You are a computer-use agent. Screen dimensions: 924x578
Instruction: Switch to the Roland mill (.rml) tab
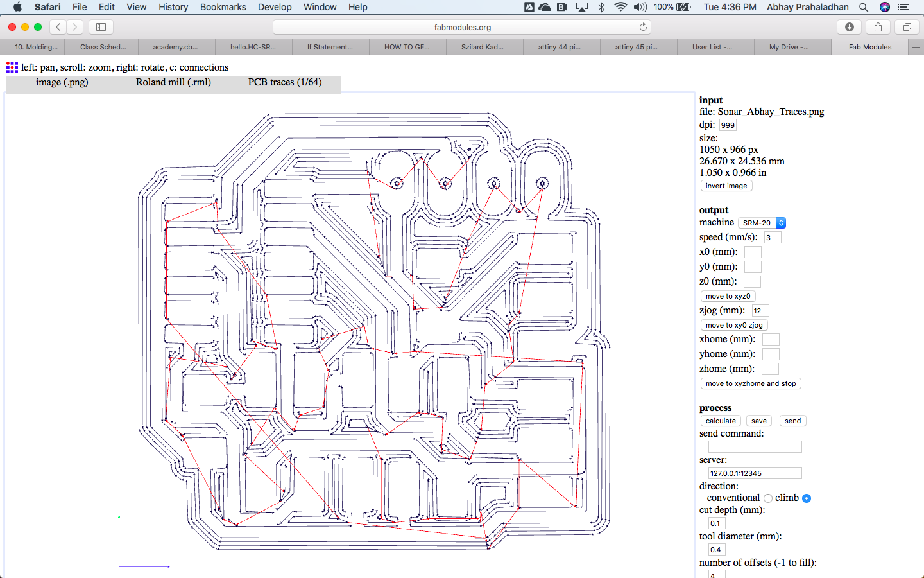(x=173, y=83)
